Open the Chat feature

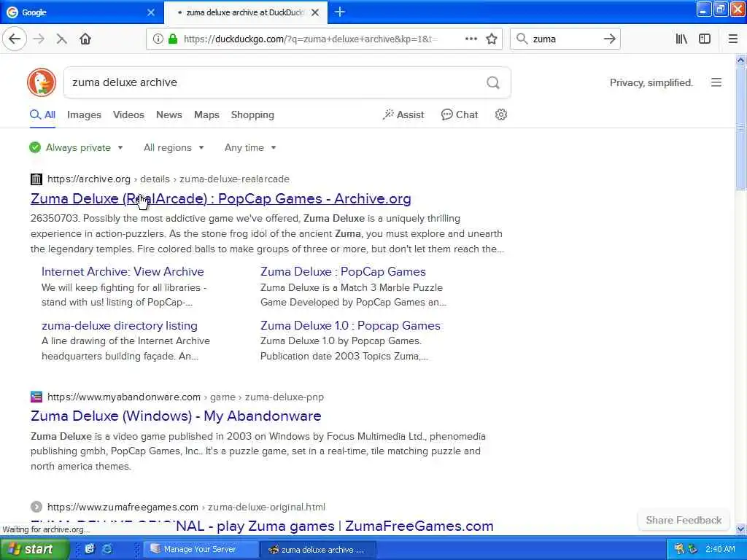point(460,114)
